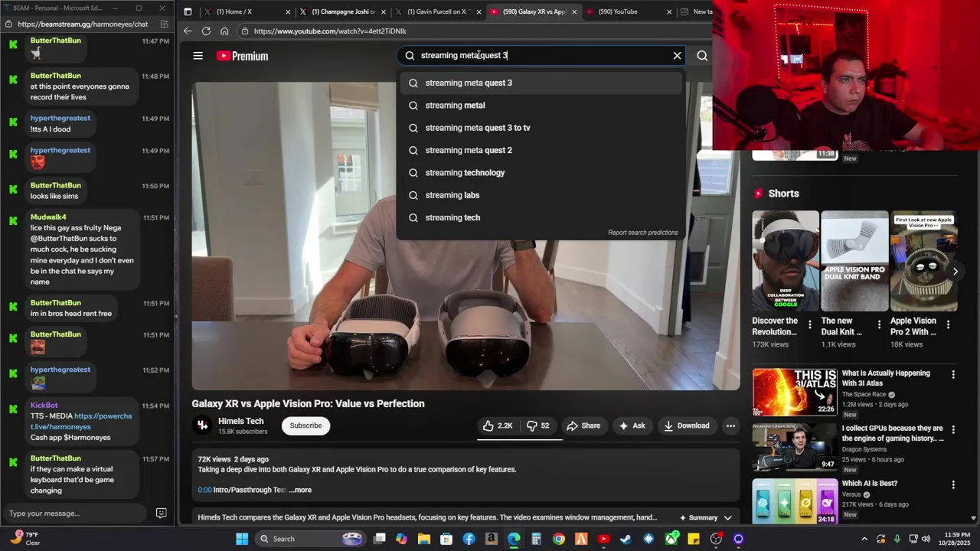
Task: Open the Amazon app from taskbar
Action: 492,539
